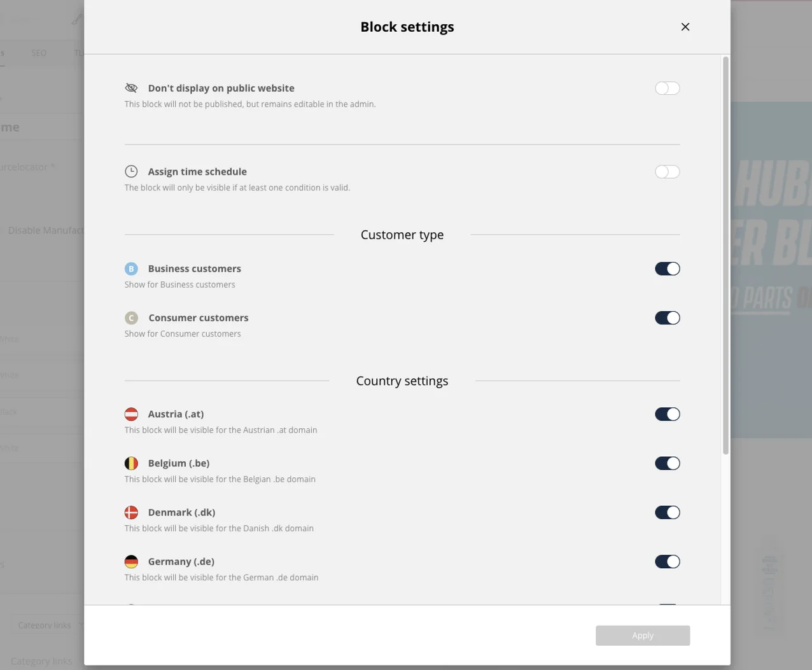Viewport: 812px width, 670px height.
Task: Turn on Assign time schedule switch
Action: coord(667,171)
